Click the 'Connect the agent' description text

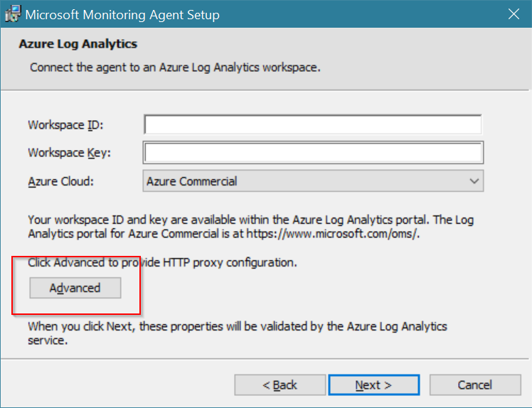pyautogui.click(x=175, y=68)
